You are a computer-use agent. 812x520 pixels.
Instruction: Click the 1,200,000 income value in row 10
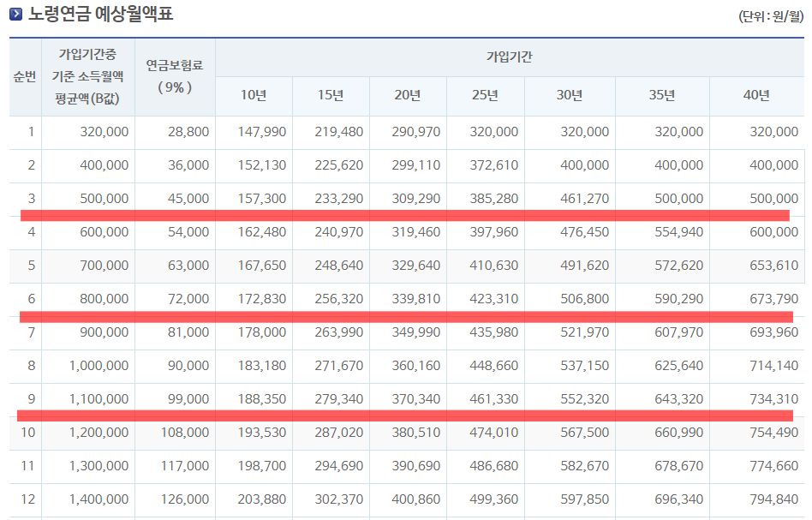pos(98,433)
